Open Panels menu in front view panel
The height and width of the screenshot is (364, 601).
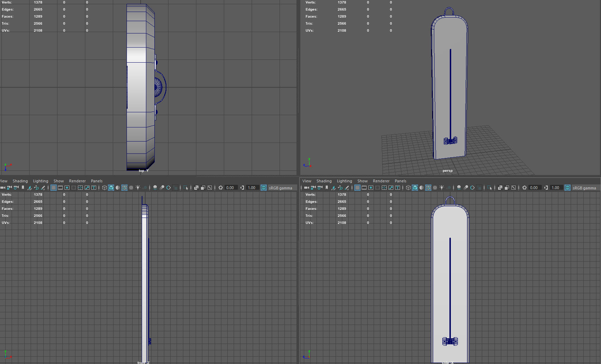[x=97, y=181]
